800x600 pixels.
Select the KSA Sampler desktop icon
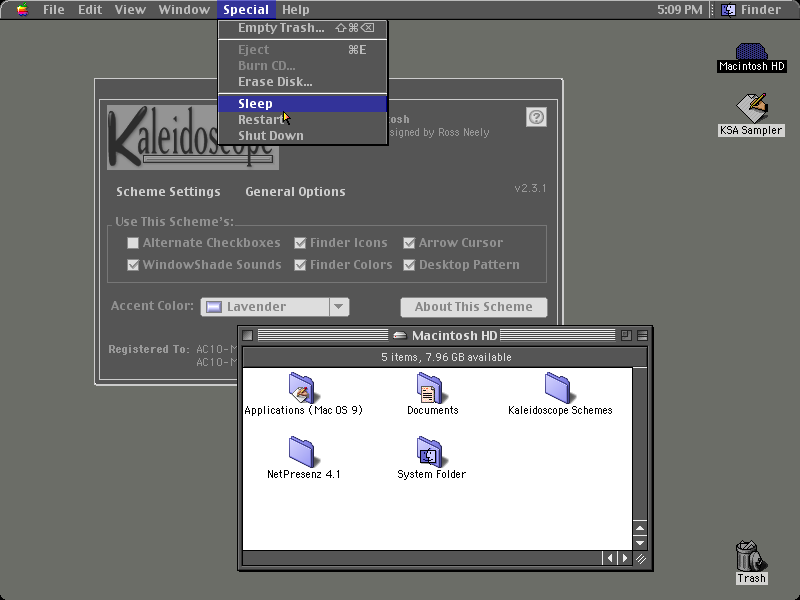tap(752, 108)
